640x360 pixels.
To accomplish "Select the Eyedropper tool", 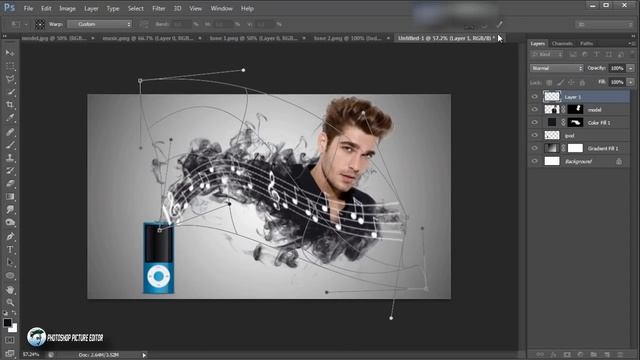I will point(10,118).
